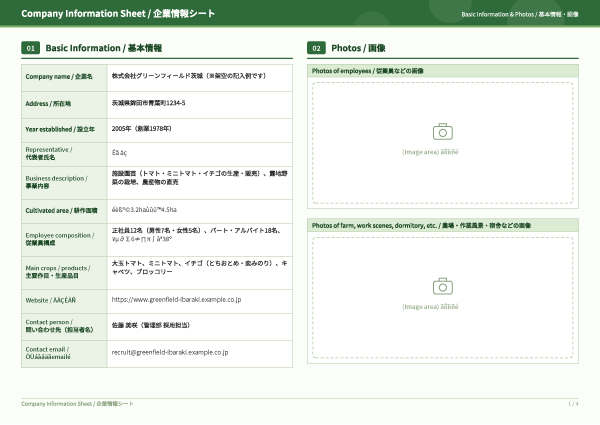
Task: Click the address value ending in 1234-5
Action: coord(148,103)
